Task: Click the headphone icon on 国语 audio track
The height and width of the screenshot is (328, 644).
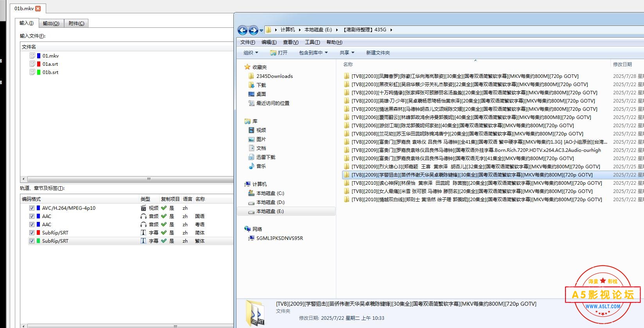Action: 144,216
